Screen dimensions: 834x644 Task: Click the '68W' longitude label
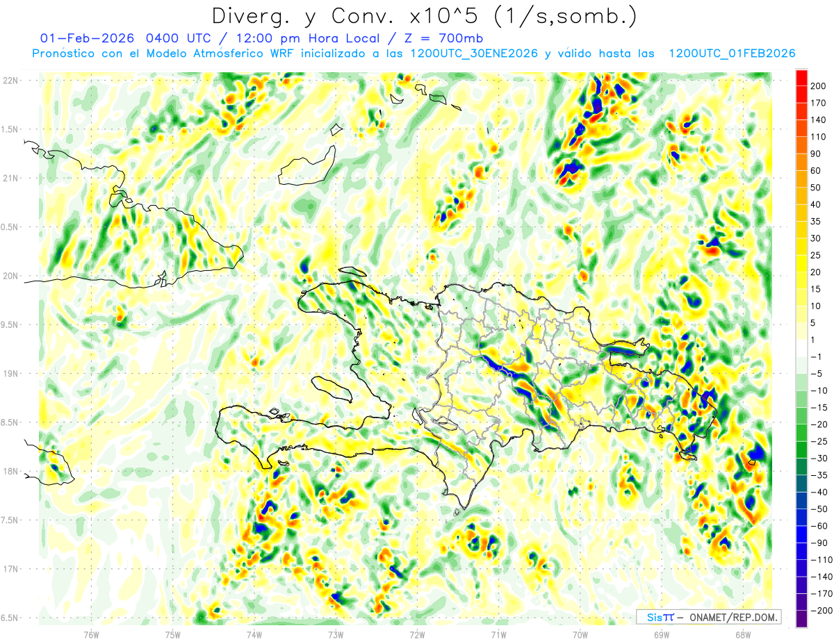(742, 634)
